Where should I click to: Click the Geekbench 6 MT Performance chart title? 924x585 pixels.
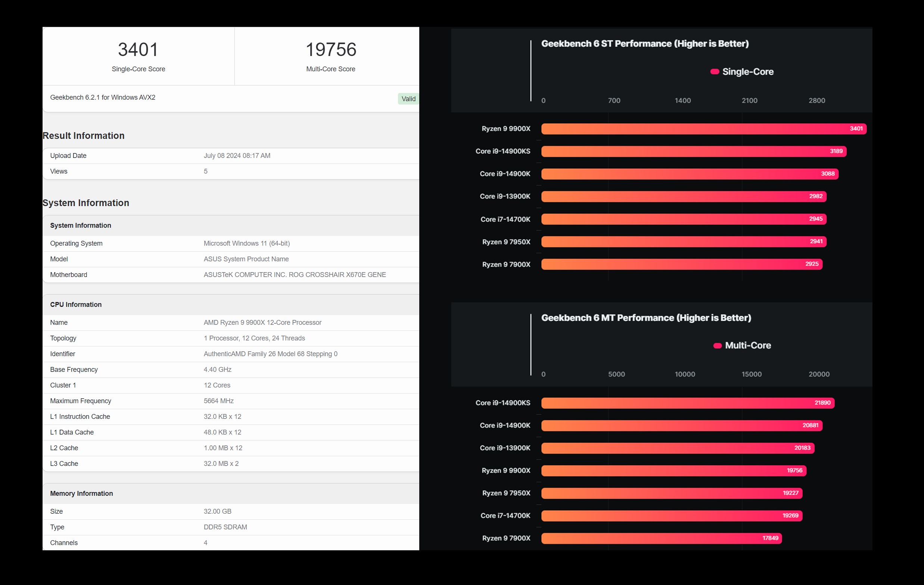[646, 318]
